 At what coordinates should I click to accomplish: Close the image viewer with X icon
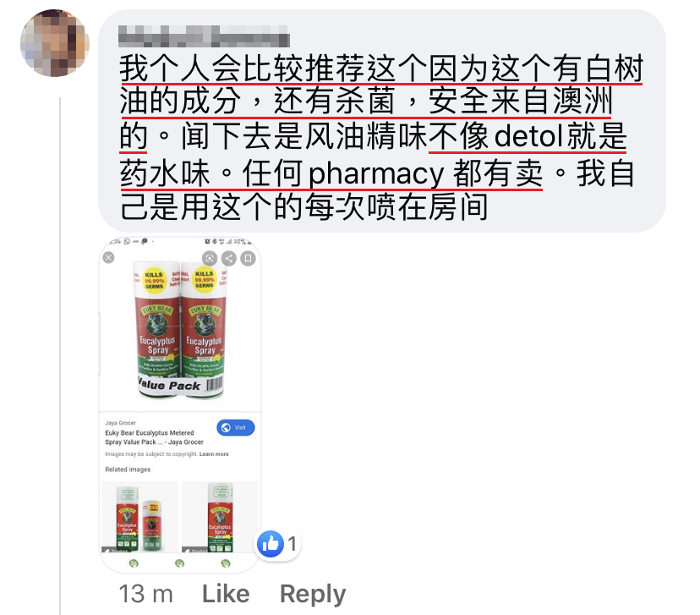(x=108, y=258)
